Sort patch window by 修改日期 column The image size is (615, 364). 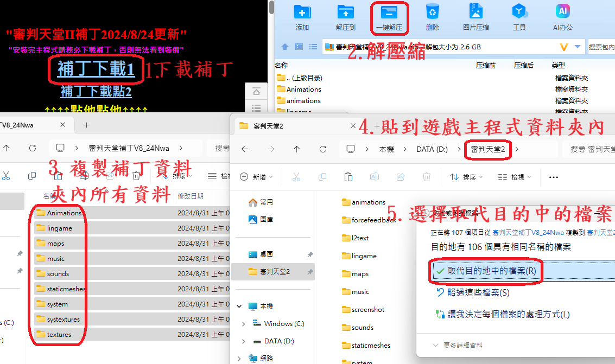click(191, 196)
